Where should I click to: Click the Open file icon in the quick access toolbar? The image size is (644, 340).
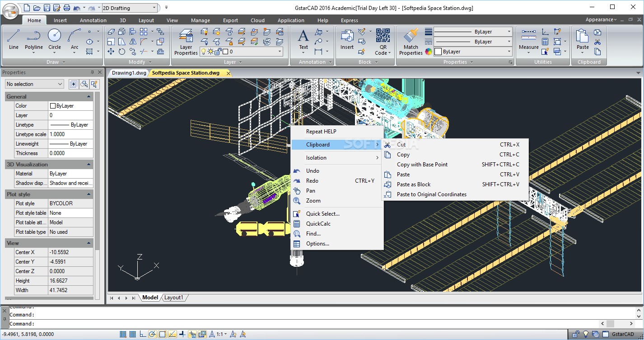(37, 8)
